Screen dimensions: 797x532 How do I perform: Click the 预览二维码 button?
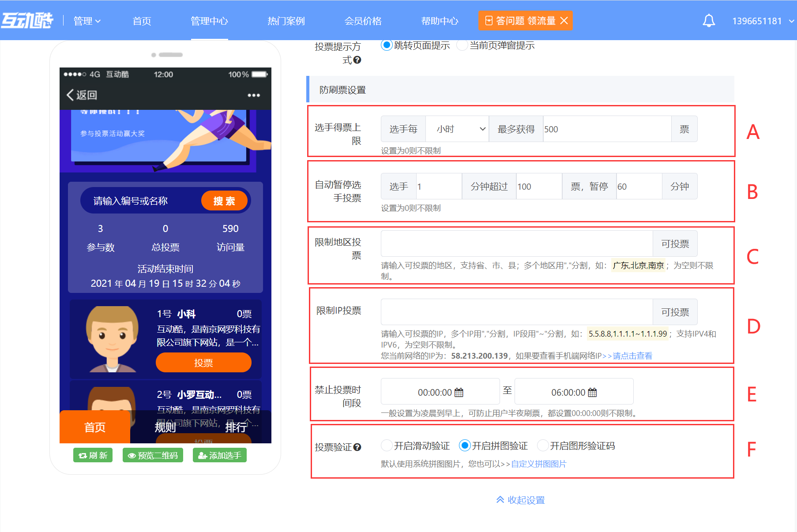pyautogui.click(x=153, y=455)
